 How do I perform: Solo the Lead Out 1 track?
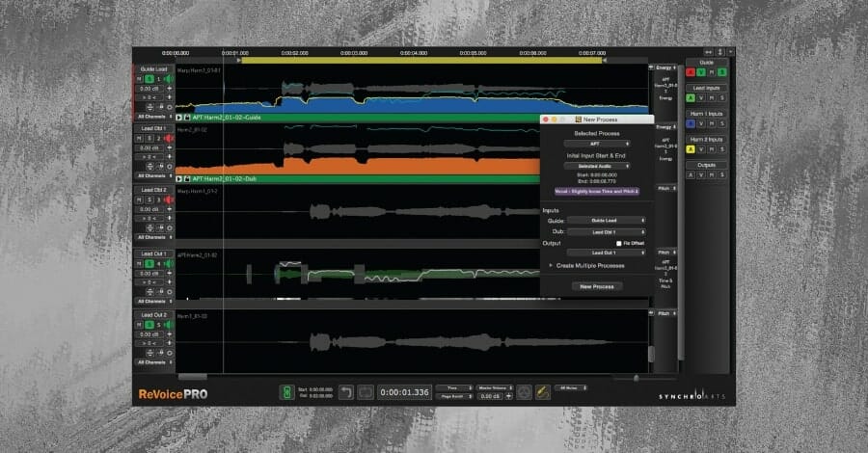149,264
